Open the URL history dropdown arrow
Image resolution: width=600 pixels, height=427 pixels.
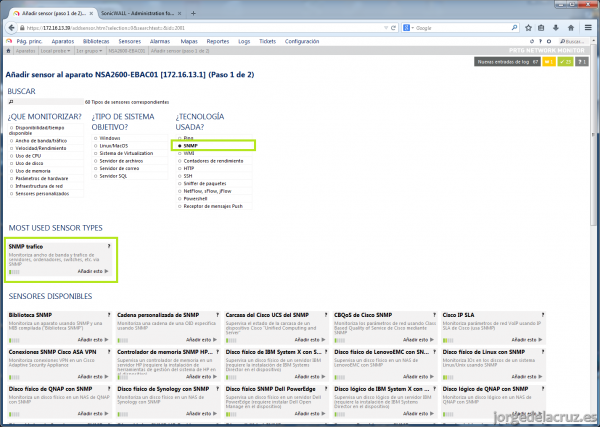(386, 28)
